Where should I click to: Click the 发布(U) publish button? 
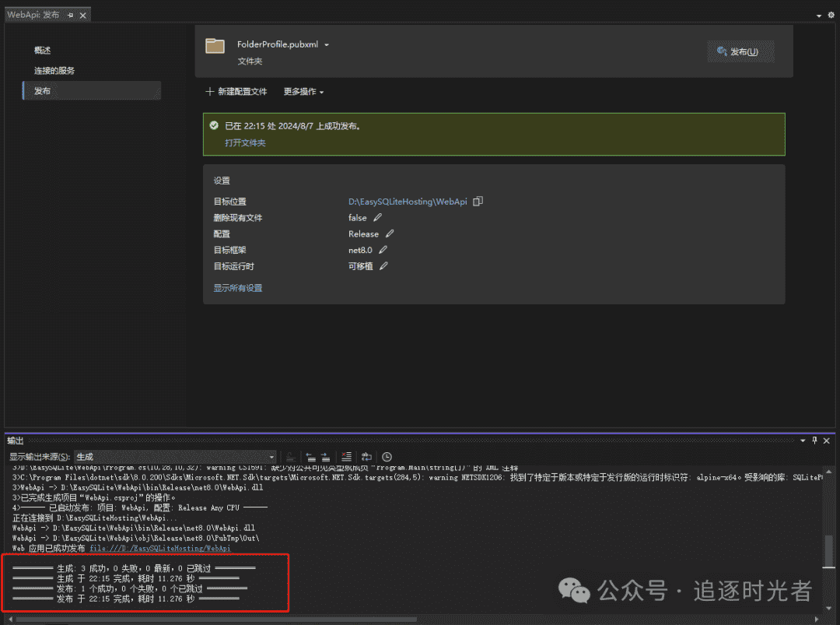click(x=740, y=49)
